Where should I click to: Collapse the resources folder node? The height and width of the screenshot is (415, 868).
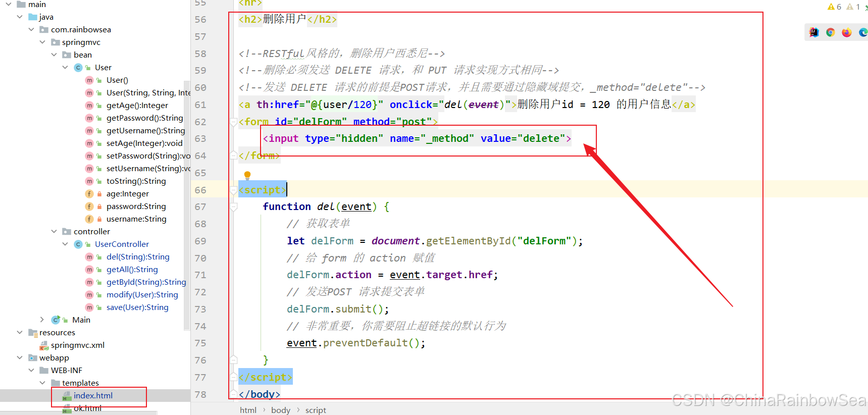tap(20, 332)
